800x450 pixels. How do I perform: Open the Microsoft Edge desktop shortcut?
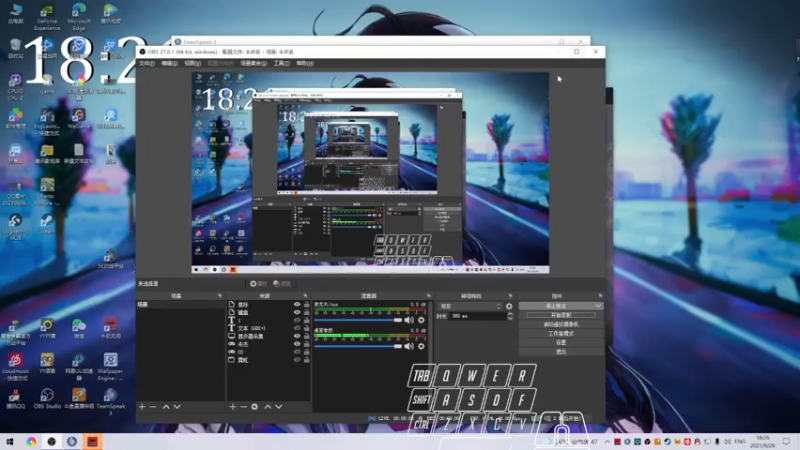click(x=79, y=16)
